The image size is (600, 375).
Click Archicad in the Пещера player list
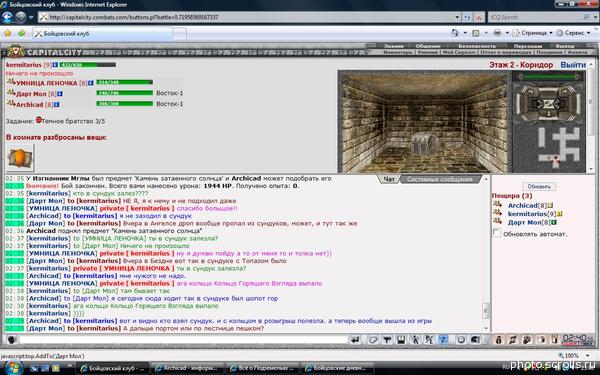click(x=522, y=205)
